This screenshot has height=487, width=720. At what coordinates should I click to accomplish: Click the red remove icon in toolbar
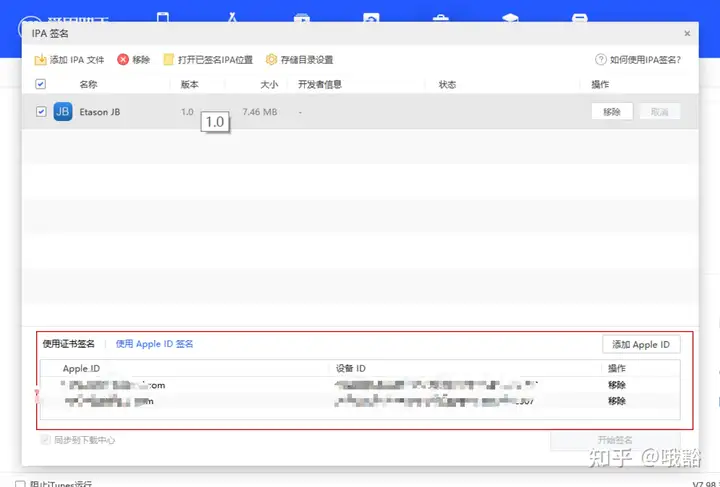[x=123, y=60]
